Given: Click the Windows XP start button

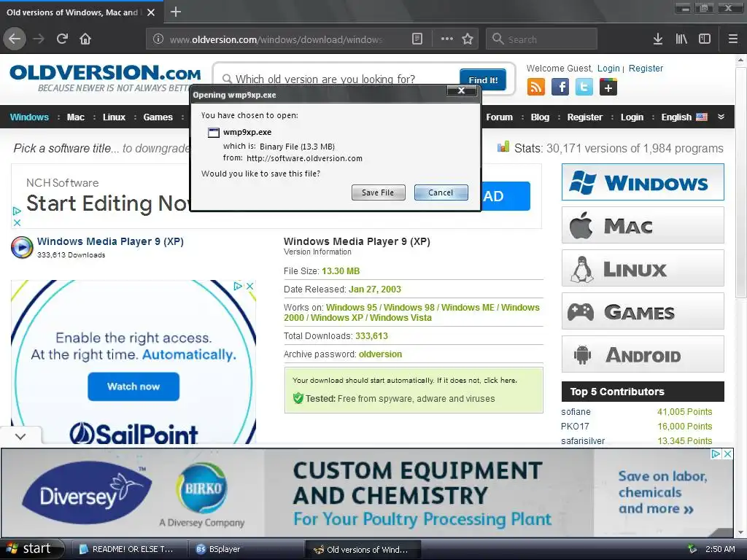Looking at the screenshot, I should tap(31, 549).
